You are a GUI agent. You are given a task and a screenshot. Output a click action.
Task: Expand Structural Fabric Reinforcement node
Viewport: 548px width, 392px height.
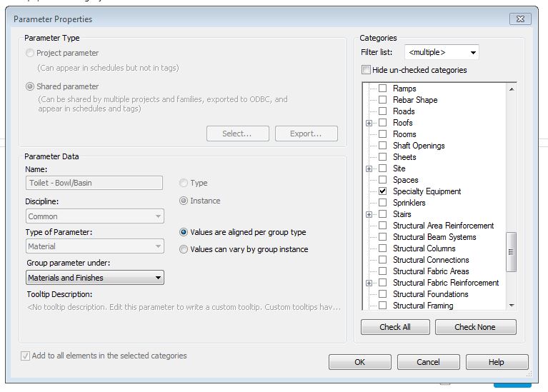click(x=369, y=283)
